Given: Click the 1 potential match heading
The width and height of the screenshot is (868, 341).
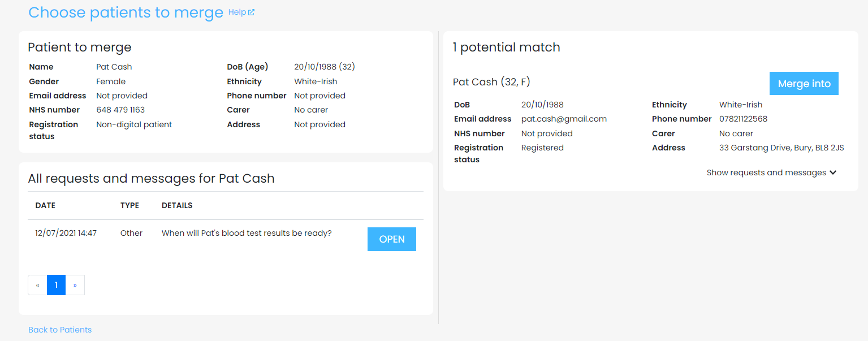Looking at the screenshot, I should 506,48.
